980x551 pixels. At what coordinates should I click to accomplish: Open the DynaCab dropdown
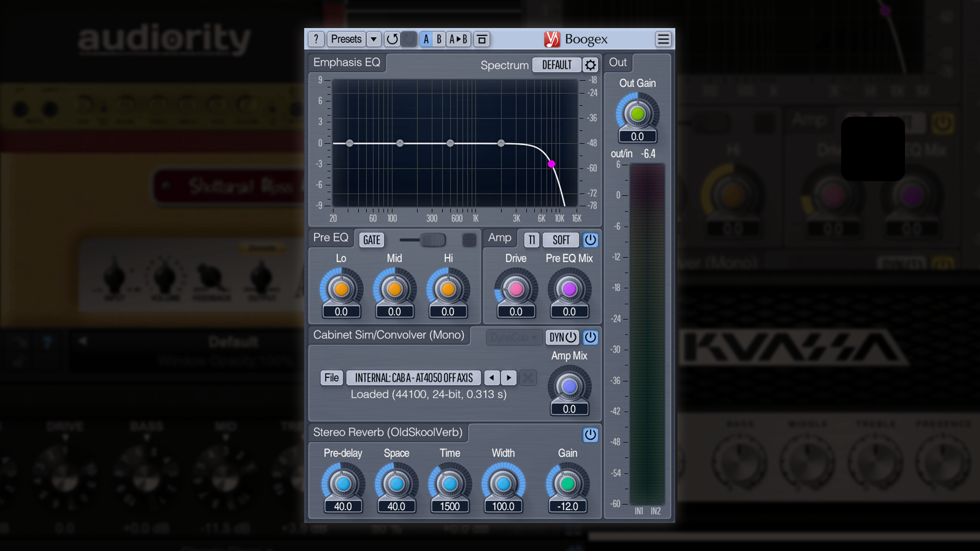(x=513, y=337)
